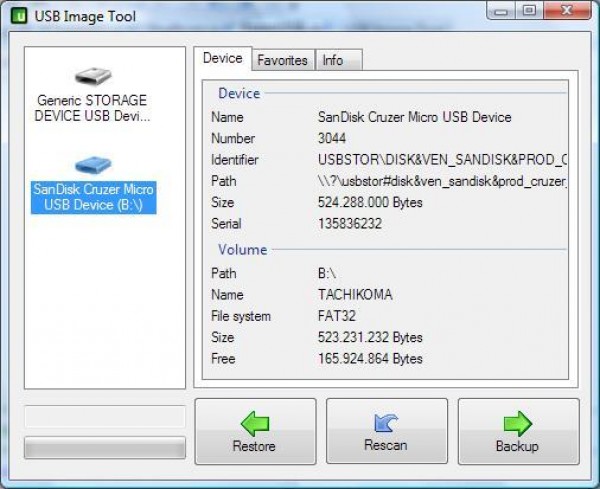Click serial value 135836232
600x489 pixels.
pyautogui.click(x=350, y=223)
